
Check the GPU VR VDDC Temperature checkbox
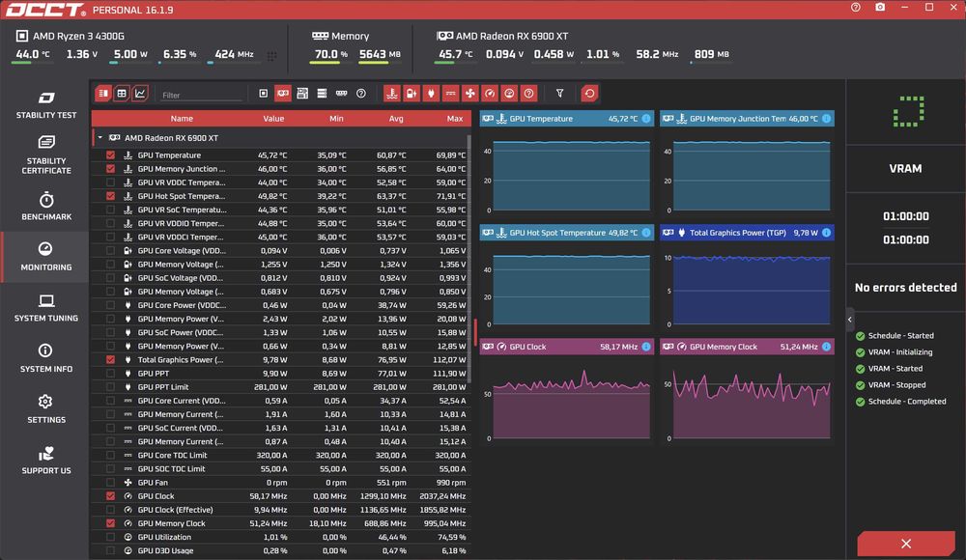click(110, 182)
